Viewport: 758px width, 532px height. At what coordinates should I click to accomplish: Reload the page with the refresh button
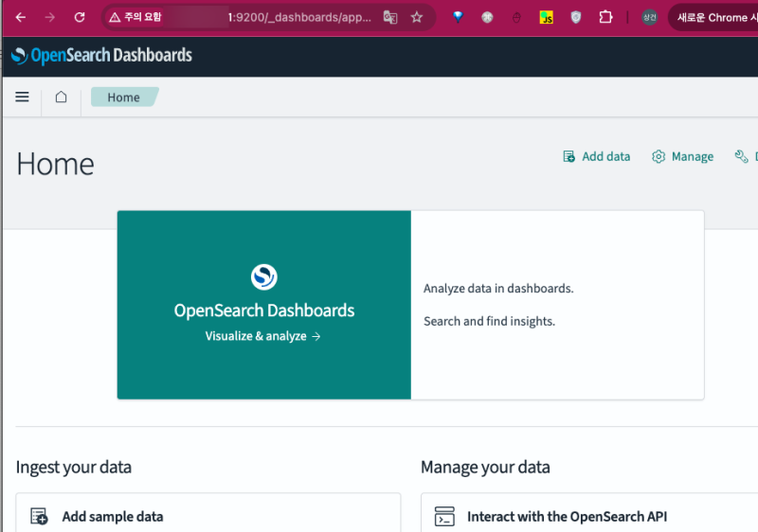pos(80,17)
